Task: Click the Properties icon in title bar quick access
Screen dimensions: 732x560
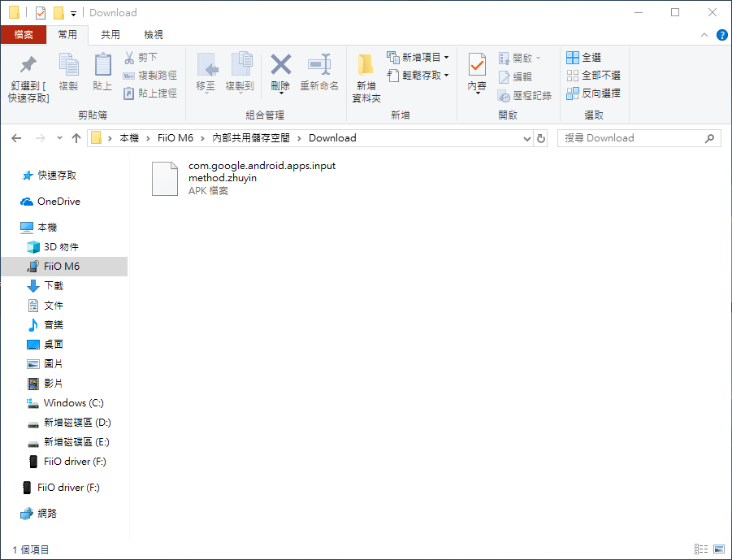Action: tap(41, 13)
